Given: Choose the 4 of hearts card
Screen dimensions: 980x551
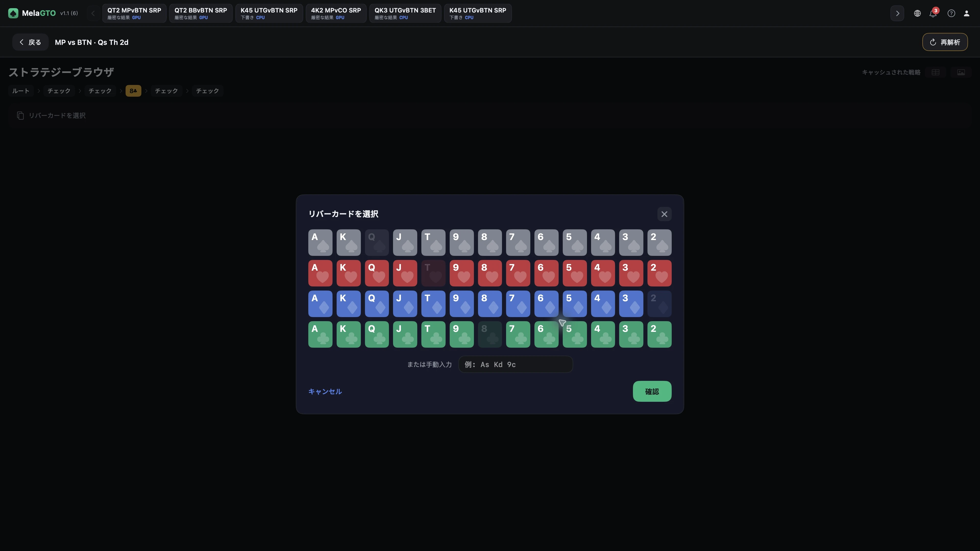Looking at the screenshot, I should pos(603,273).
